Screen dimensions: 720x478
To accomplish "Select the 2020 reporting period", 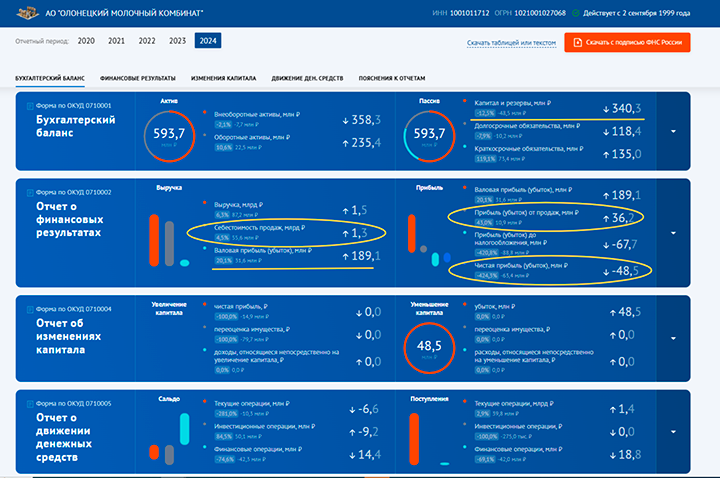I will [x=87, y=41].
